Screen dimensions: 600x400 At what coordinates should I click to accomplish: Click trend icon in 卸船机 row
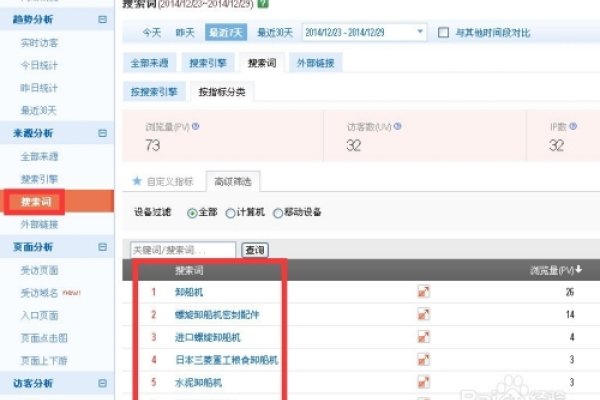click(424, 292)
